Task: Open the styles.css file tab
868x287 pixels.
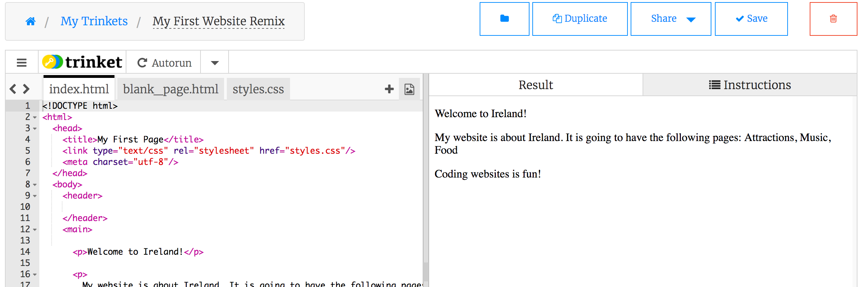Action: tap(258, 89)
